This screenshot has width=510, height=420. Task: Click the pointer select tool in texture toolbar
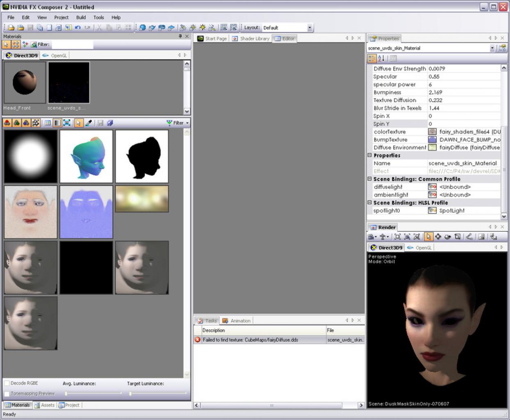[78, 123]
